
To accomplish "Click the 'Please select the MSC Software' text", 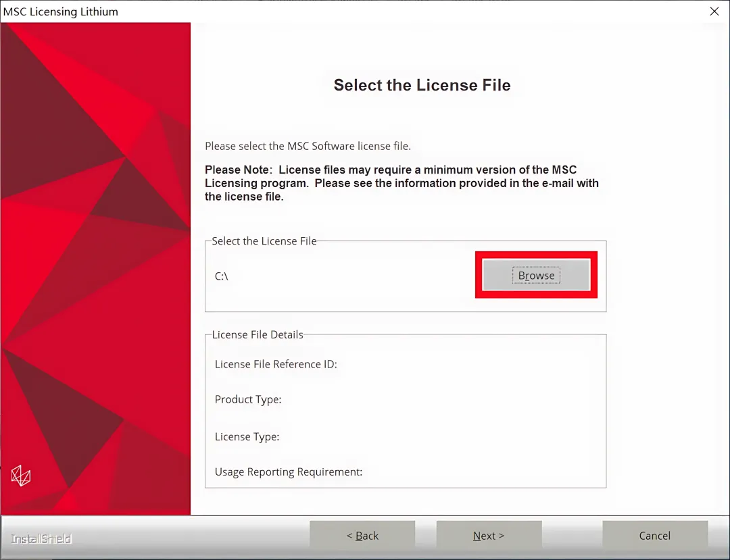I will 308,146.
